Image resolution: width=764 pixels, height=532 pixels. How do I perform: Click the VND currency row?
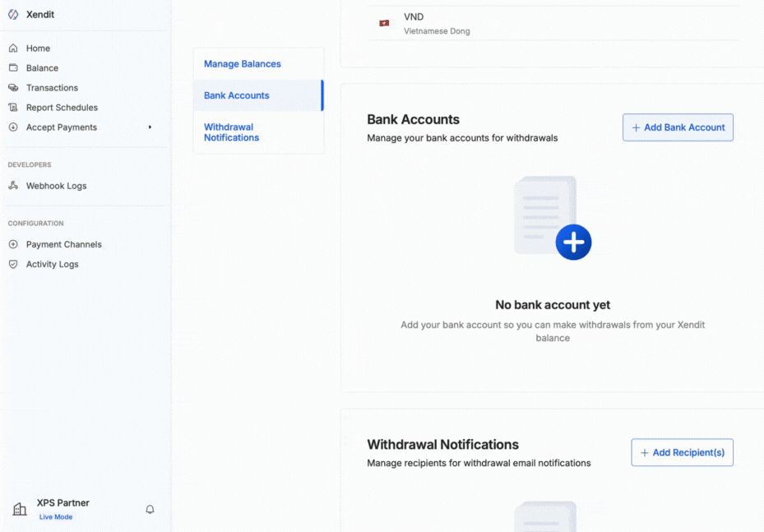coord(553,23)
